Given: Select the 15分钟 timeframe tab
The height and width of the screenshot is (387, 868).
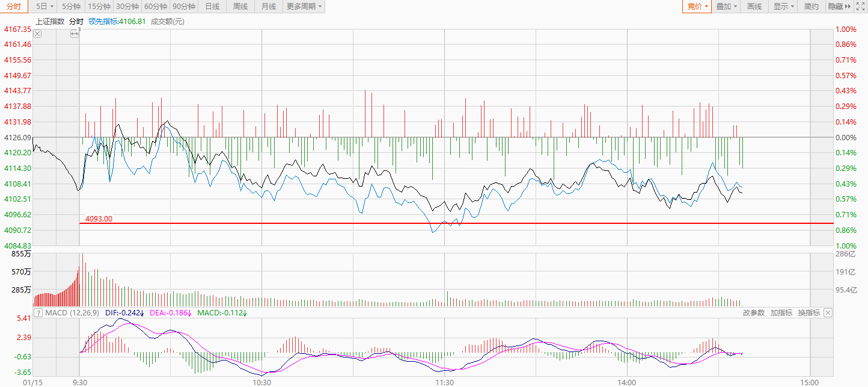Looking at the screenshot, I should coord(98,7).
